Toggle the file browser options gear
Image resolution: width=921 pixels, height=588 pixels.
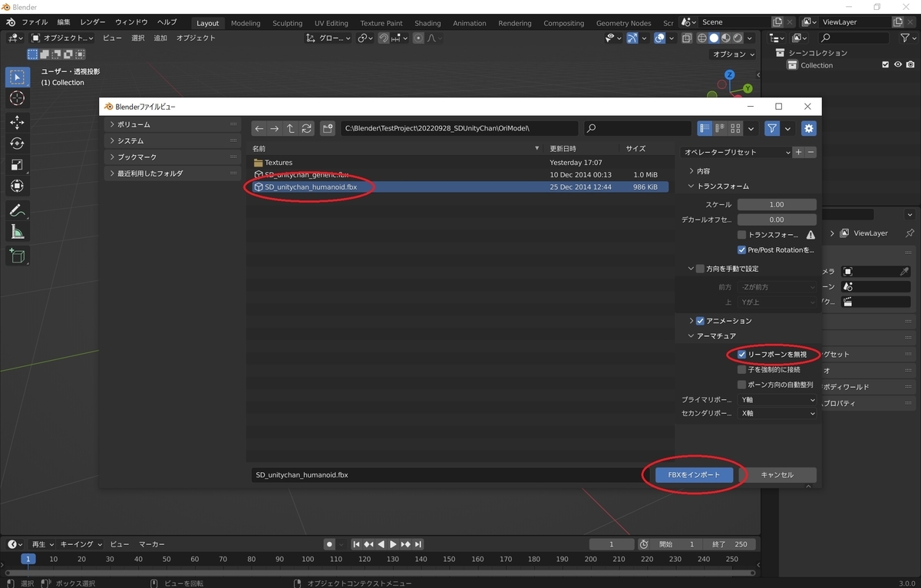(809, 128)
